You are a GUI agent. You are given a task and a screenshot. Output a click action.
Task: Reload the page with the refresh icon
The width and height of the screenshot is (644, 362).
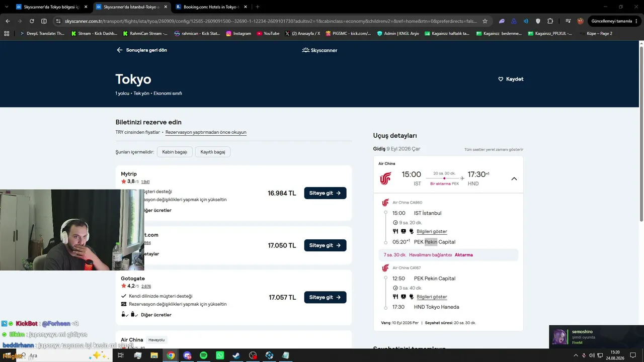tap(32, 21)
